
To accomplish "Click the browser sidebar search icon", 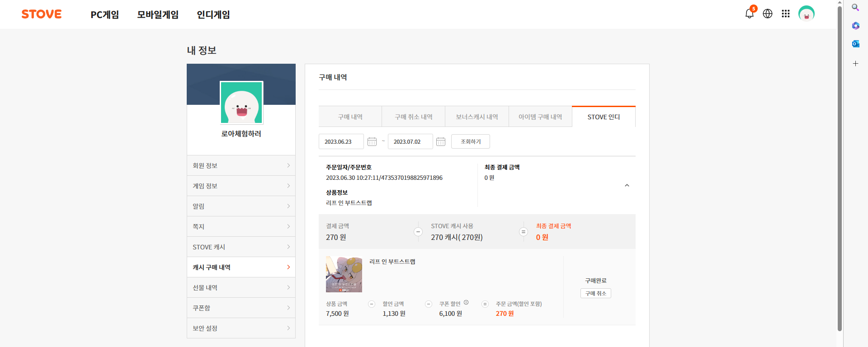I will 855,8.
